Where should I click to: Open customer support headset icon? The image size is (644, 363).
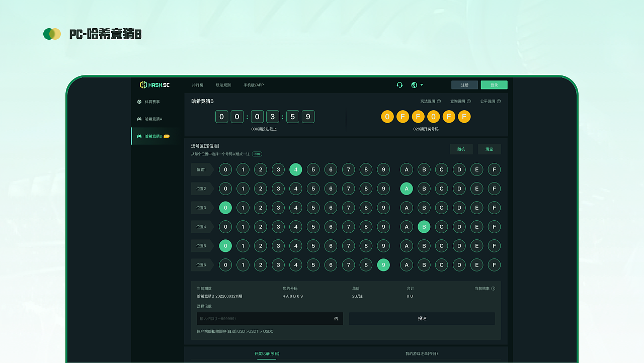click(x=399, y=85)
